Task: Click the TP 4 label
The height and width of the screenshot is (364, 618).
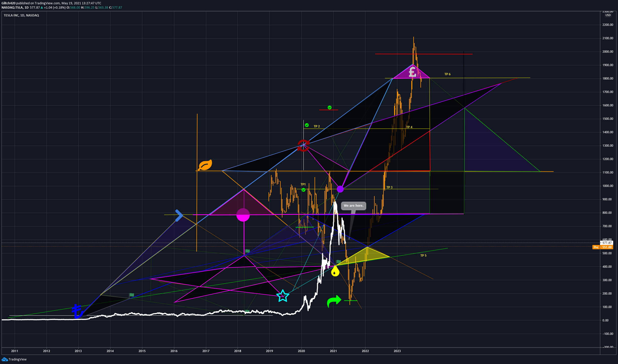Action: coord(409,127)
